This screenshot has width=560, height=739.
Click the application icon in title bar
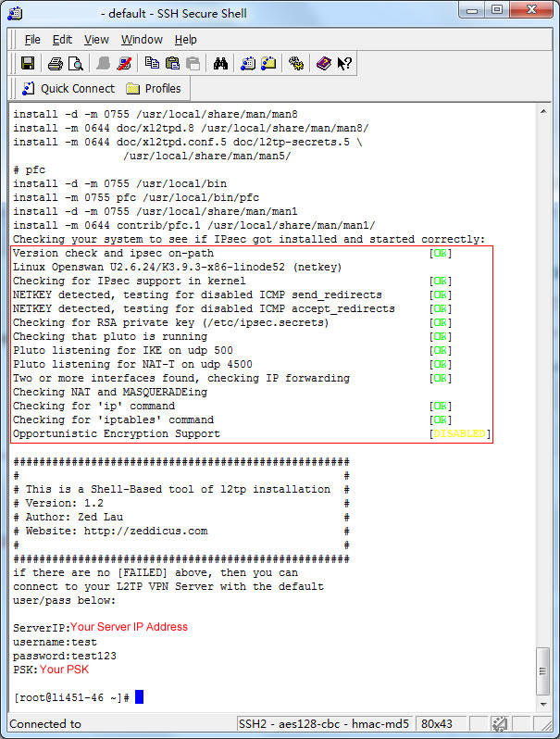[15, 13]
